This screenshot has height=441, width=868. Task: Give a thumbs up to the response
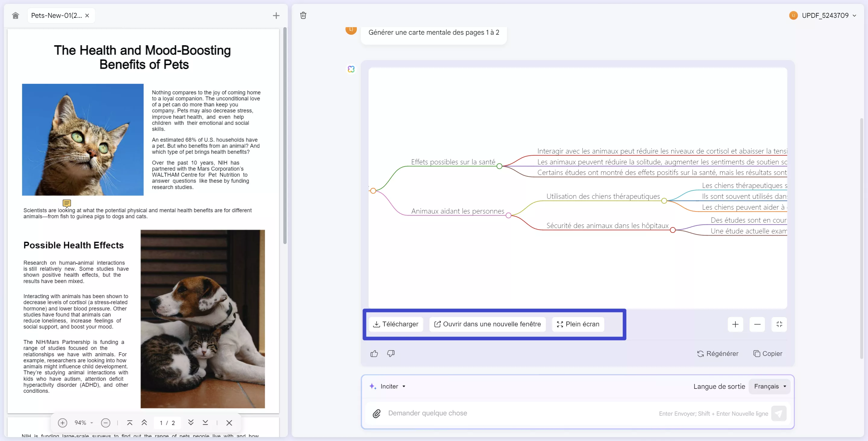click(x=374, y=353)
